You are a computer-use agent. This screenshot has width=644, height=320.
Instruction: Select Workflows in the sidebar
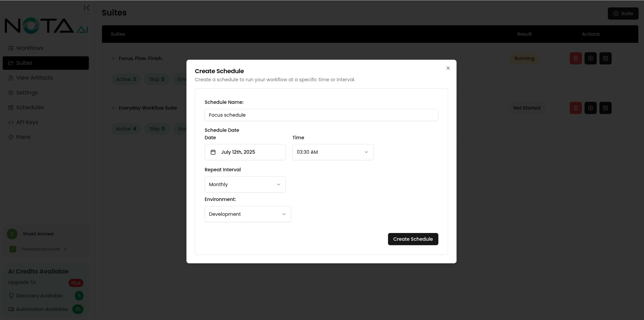point(29,48)
